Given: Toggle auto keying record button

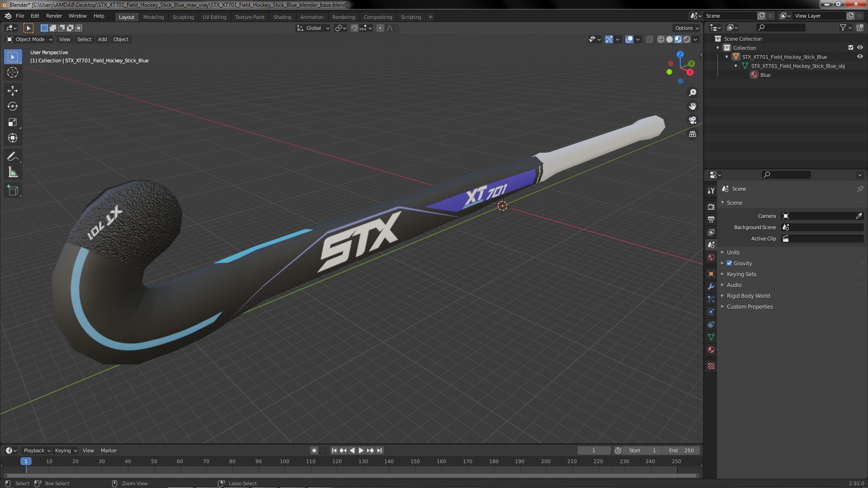Looking at the screenshot, I should click(314, 450).
